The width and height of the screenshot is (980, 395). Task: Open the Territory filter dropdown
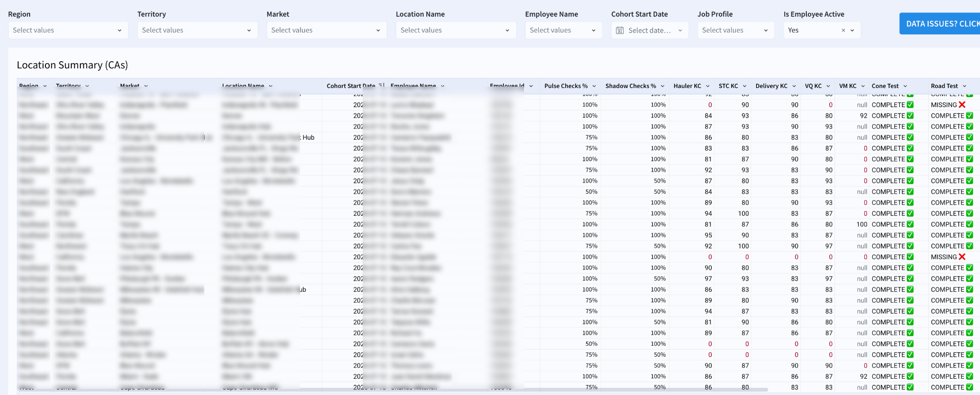(x=197, y=30)
